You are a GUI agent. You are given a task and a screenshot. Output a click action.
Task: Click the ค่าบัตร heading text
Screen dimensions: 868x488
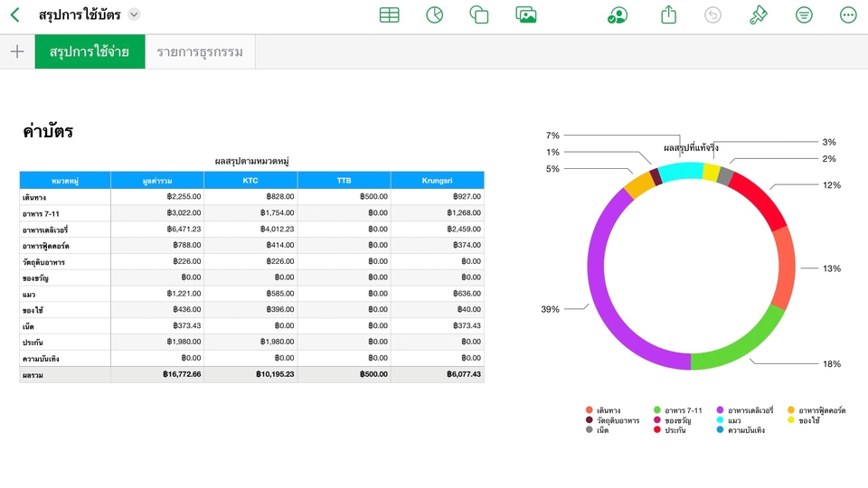click(48, 132)
